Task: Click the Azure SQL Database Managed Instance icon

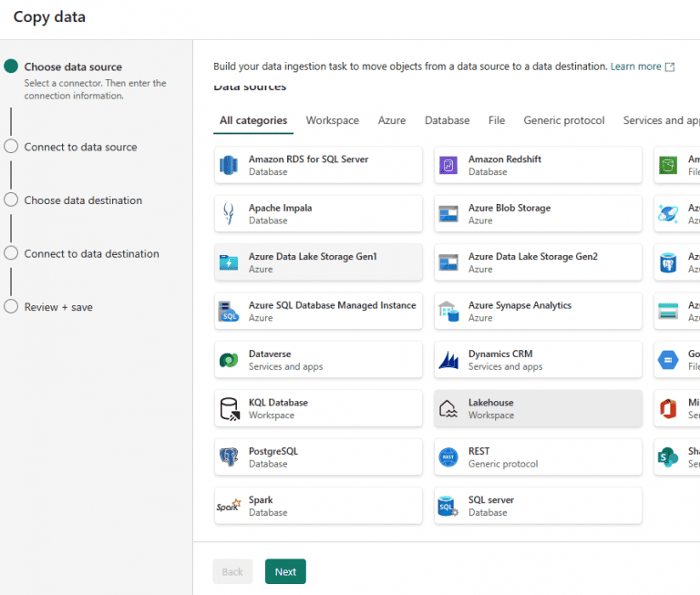Action: (x=229, y=311)
